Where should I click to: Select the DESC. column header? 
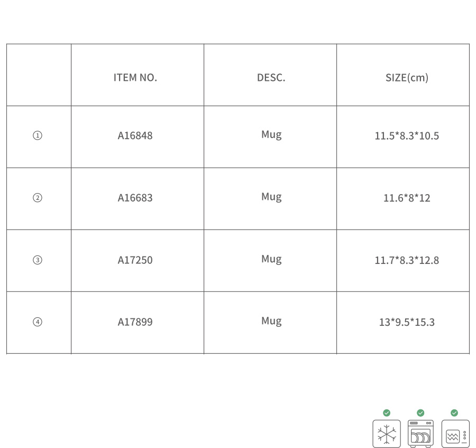coord(271,78)
